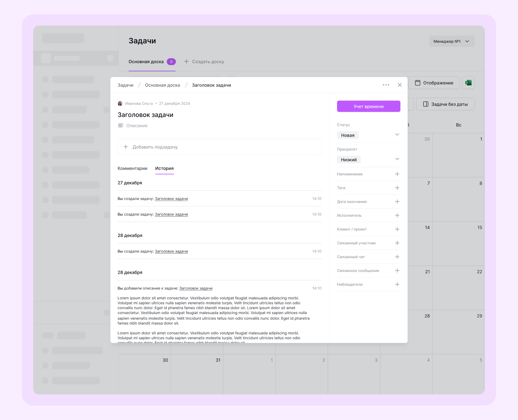The height and width of the screenshot is (420, 518).
Task: Expand the Статус dropdown chevron
Action: click(x=397, y=135)
